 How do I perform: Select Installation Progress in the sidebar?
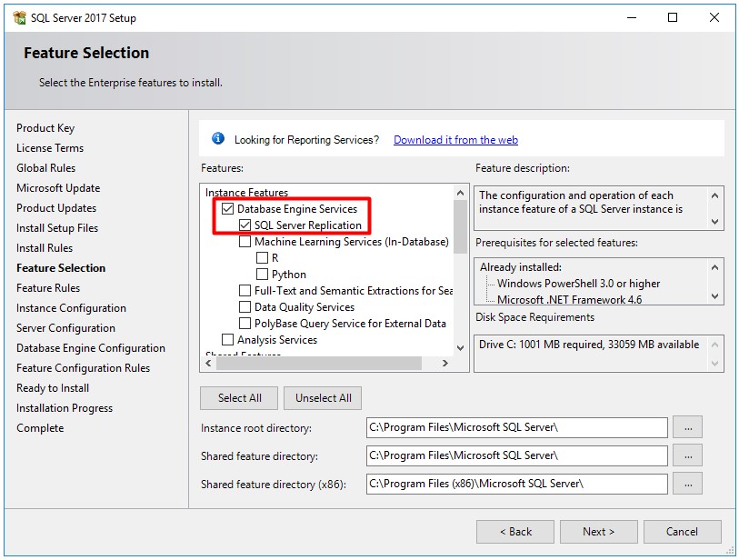64,407
